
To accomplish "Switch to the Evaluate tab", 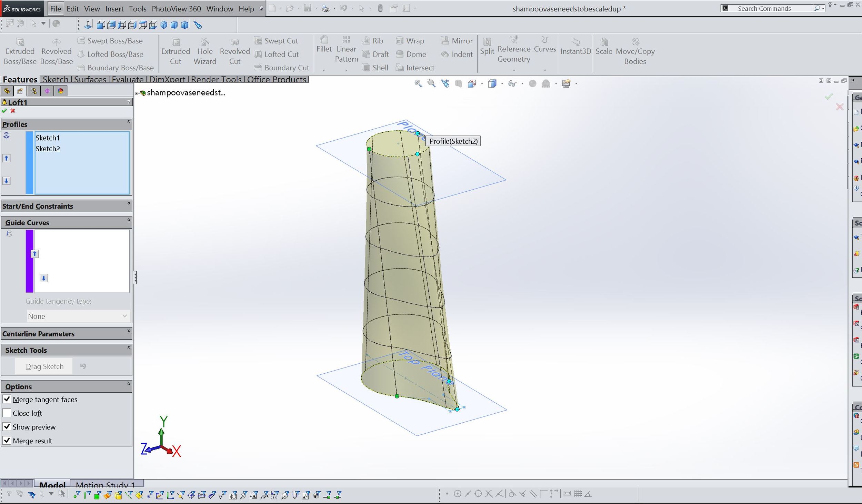I will point(127,79).
